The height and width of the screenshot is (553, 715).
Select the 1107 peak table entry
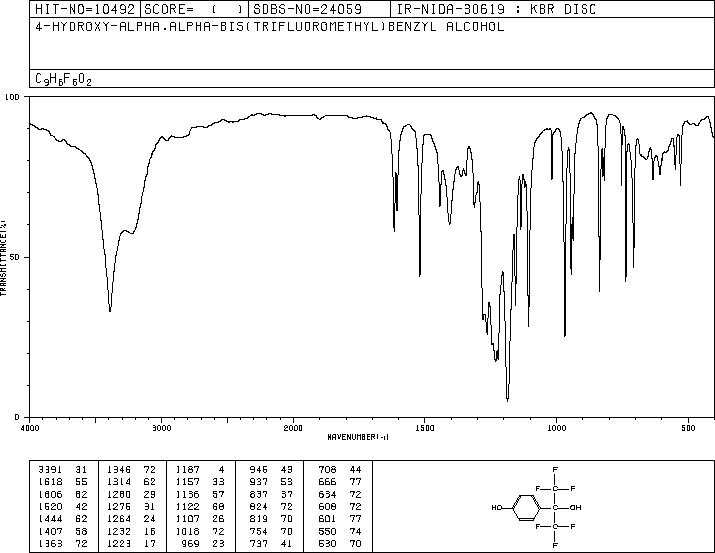pos(200,519)
